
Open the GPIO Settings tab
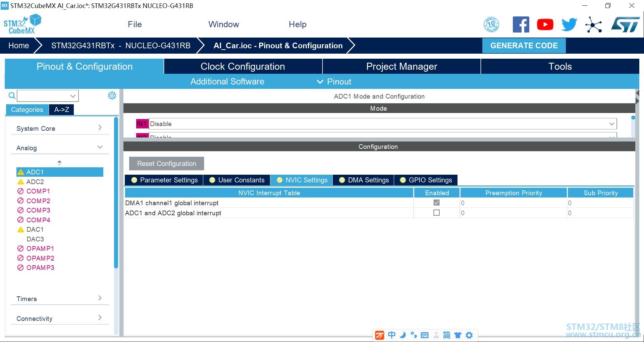(x=426, y=180)
